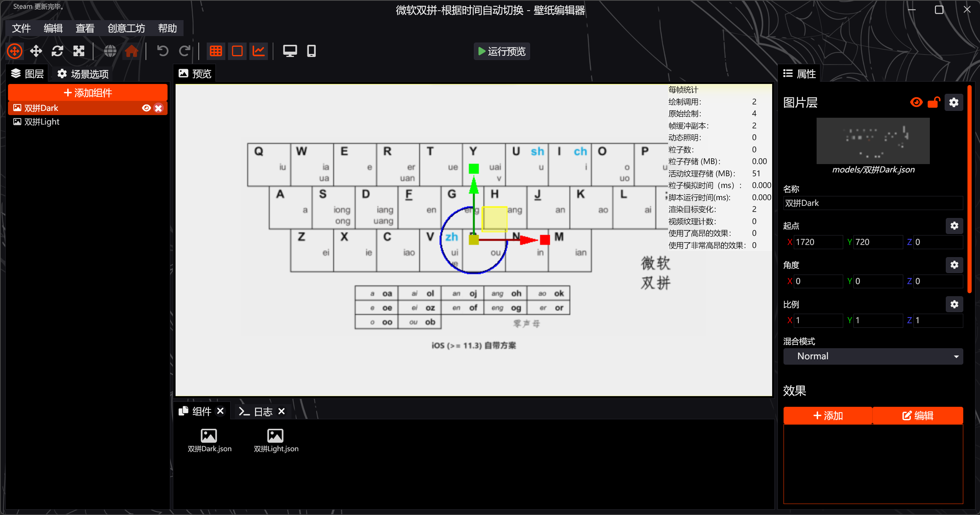Click the orange home view icon
The height and width of the screenshot is (515, 980).
pos(131,51)
